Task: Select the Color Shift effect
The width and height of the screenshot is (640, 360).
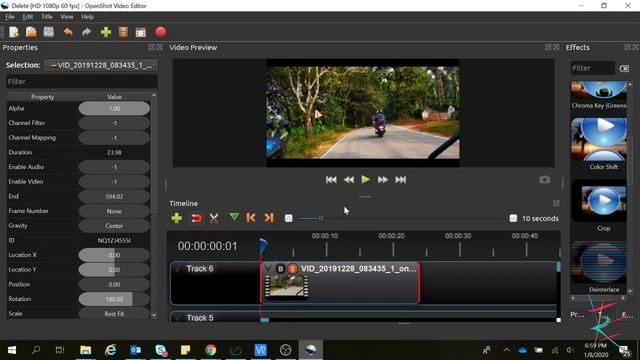Action: 599,144
